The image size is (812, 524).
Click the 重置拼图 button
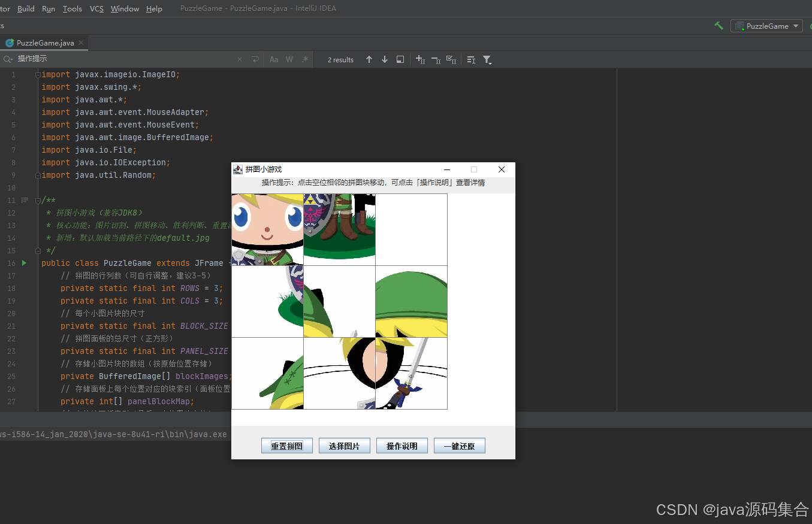pos(287,446)
